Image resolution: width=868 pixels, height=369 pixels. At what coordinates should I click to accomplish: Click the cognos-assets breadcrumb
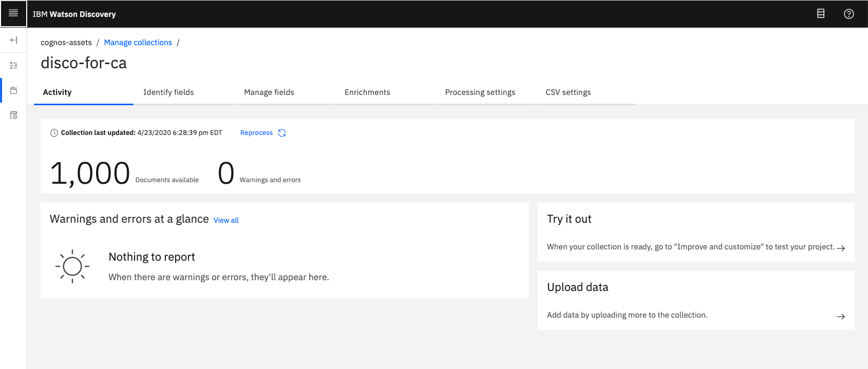66,43
